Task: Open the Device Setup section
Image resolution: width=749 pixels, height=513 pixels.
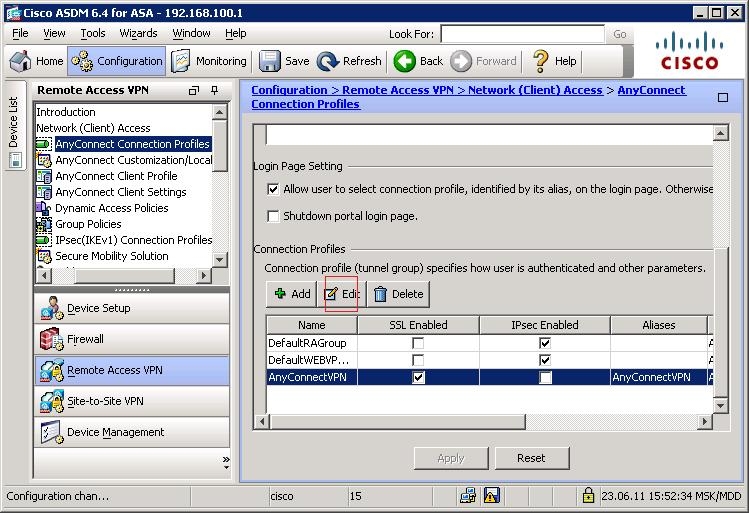Action: click(132, 308)
